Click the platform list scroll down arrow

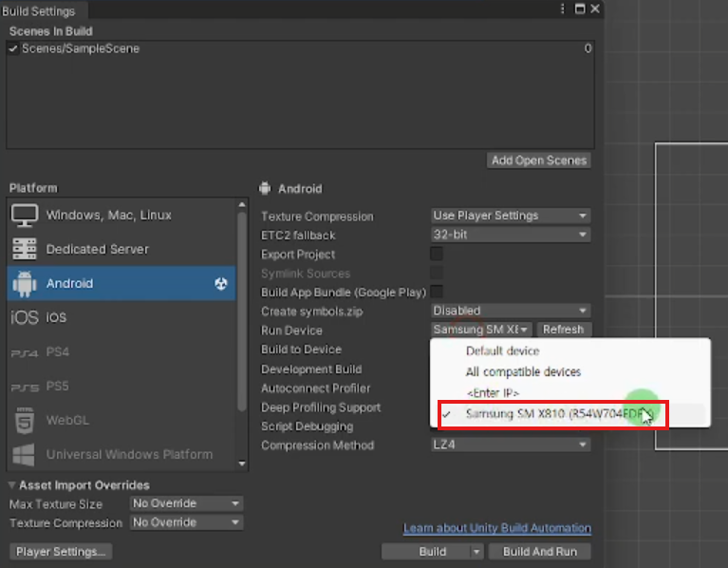tap(242, 464)
